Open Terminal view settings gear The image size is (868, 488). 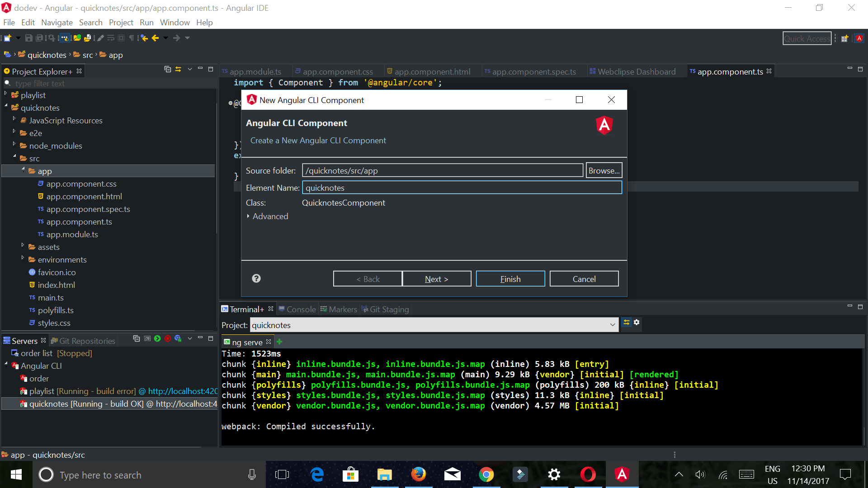[637, 323]
